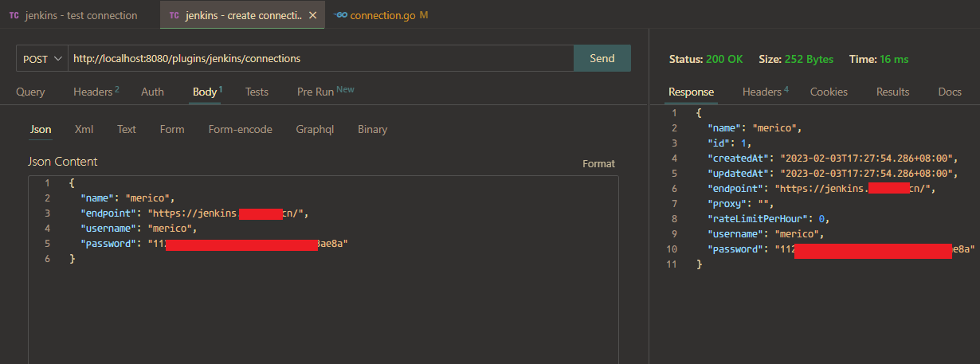Select the Form body type
This screenshot has height=364, width=980.
coord(172,129)
